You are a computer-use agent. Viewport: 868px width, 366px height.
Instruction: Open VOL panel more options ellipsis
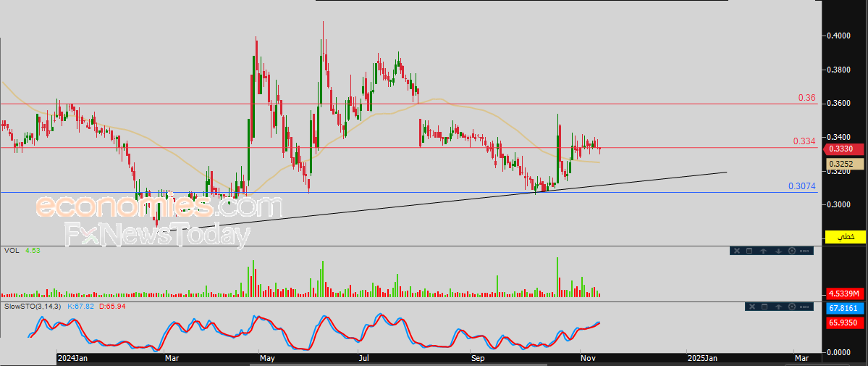point(805,251)
